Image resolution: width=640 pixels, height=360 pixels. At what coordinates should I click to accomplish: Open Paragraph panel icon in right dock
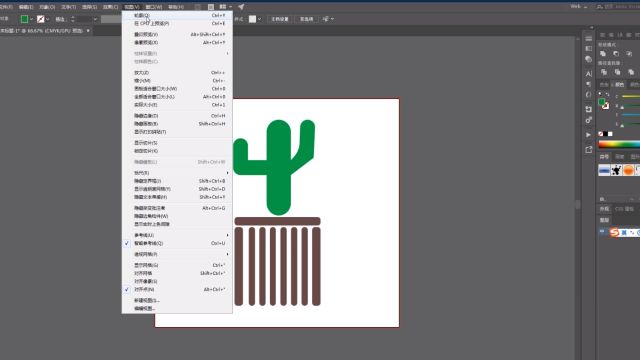pyautogui.click(x=589, y=84)
